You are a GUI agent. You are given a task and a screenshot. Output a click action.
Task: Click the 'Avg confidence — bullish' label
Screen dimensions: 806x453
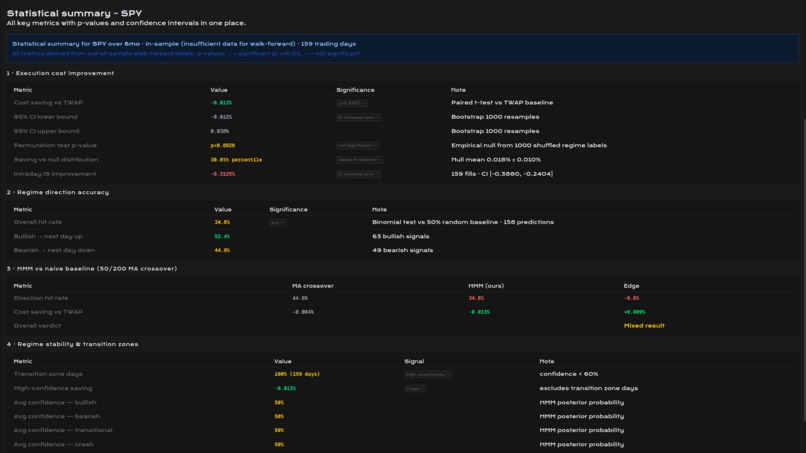click(55, 403)
